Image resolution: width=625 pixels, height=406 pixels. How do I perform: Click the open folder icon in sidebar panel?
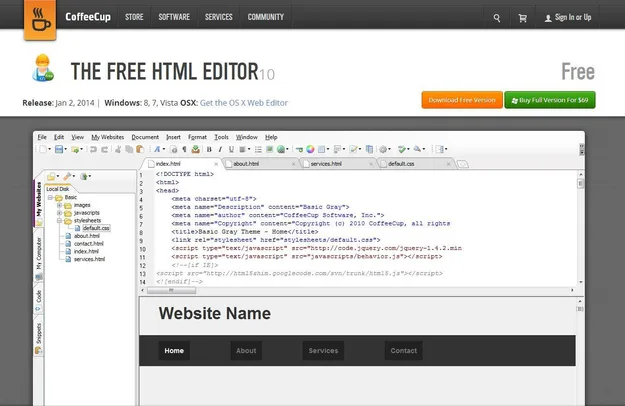pos(51,176)
